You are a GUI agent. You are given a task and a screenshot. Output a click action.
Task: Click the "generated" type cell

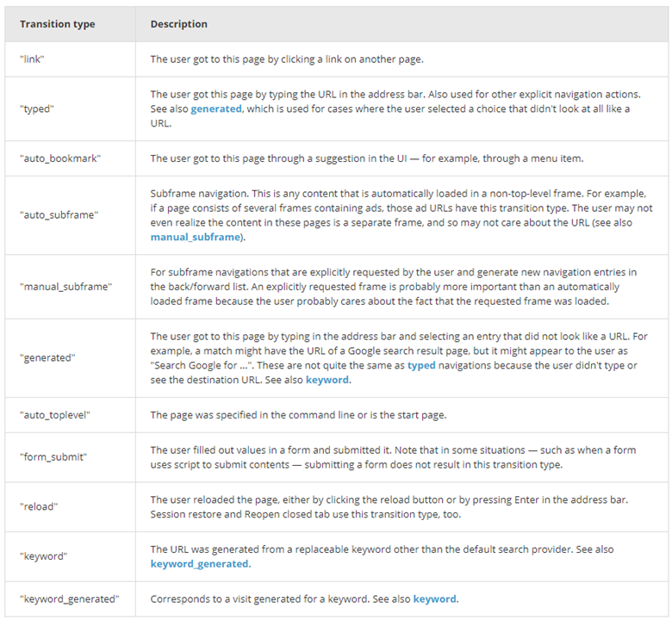click(71, 358)
